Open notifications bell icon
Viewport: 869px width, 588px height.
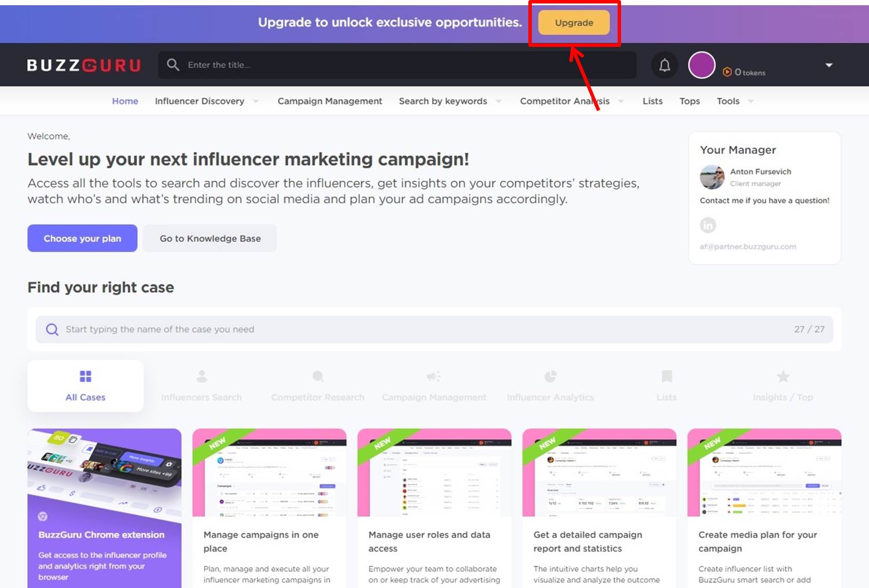[x=664, y=65]
